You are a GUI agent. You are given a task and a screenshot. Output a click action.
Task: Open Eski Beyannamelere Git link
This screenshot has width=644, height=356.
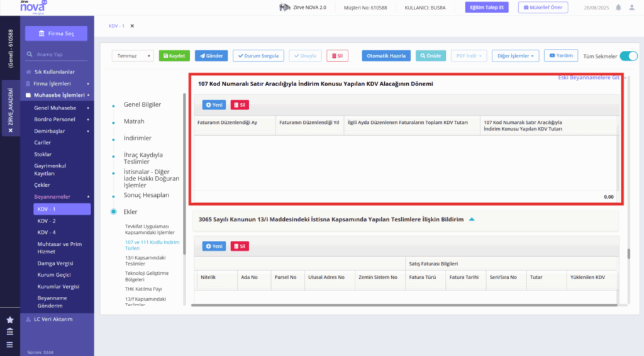click(x=589, y=77)
